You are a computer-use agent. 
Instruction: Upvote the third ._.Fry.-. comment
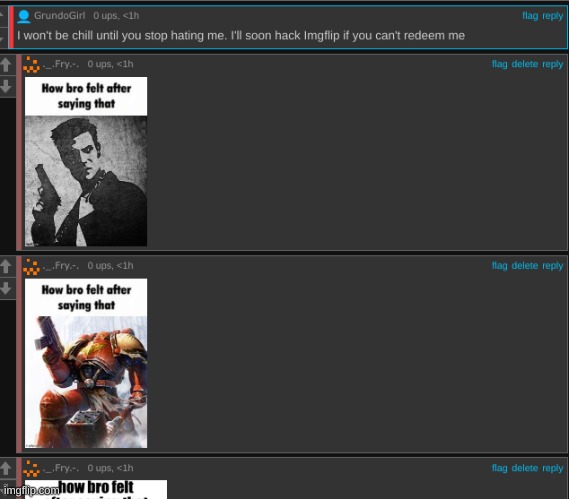(6, 468)
